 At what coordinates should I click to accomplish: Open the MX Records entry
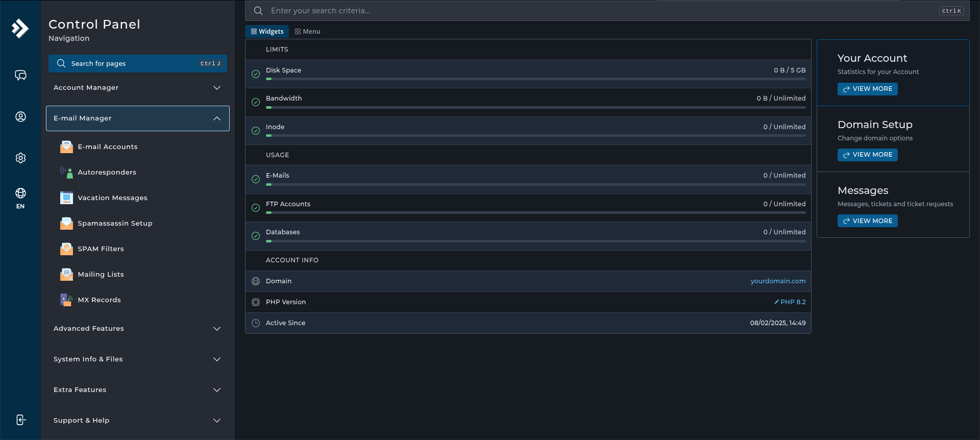pyautogui.click(x=99, y=300)
